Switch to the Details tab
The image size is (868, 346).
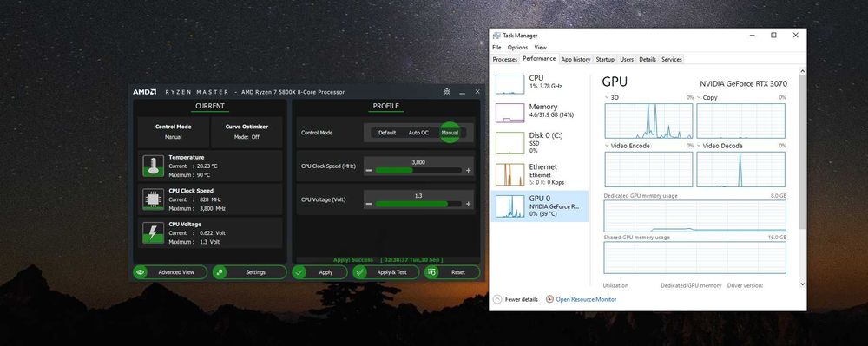click(648, 59)
